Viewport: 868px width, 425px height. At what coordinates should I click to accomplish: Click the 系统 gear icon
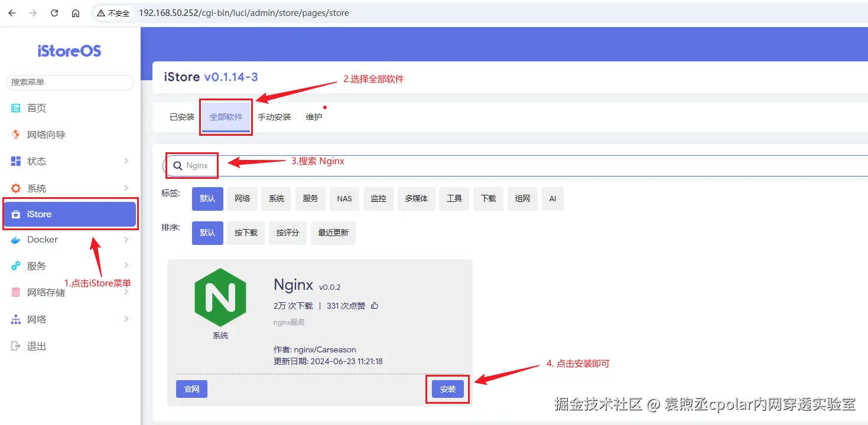coord(16,188)
